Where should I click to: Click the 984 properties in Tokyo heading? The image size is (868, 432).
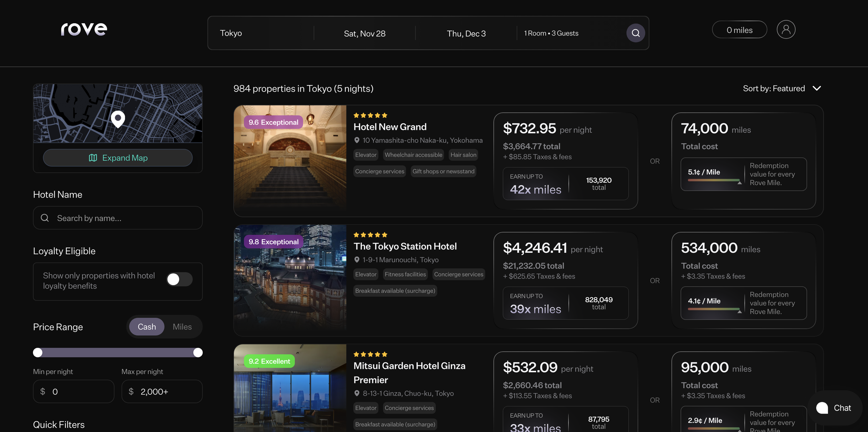coord(303,89)
